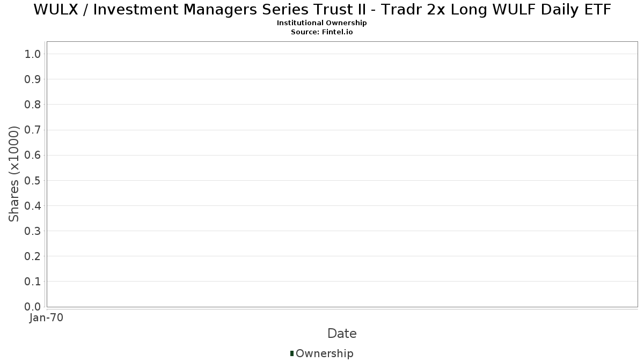Click the Jan-70 x-axis tick label

[47, 318]
